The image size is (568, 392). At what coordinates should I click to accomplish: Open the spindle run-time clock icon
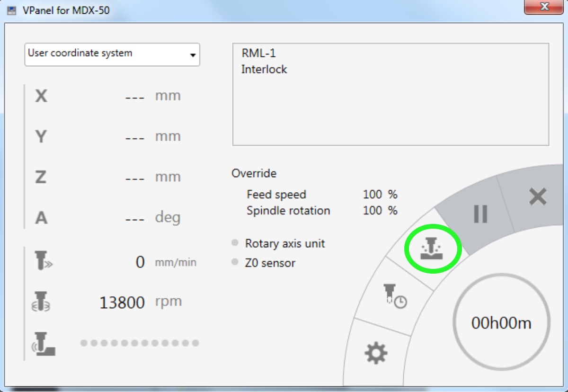[x=395, y=296]
